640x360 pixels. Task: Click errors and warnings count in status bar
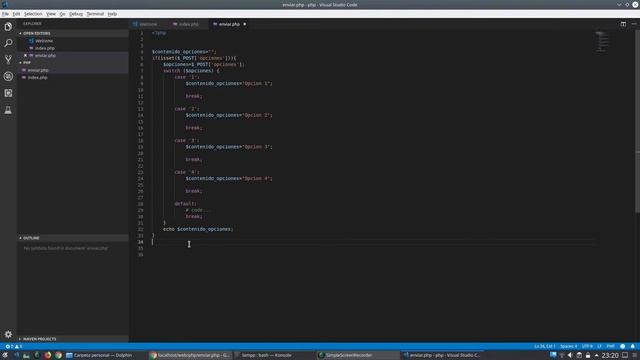pyautogui.click(x=13, y=347)
